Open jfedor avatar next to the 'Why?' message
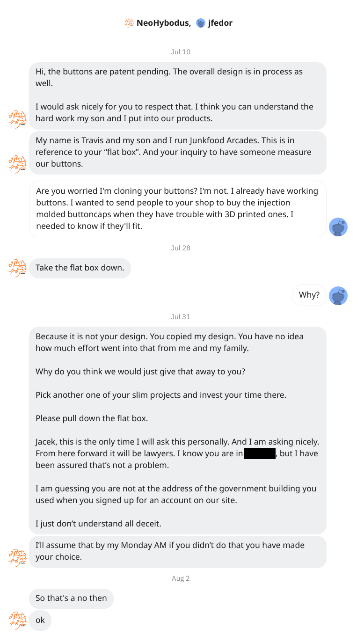 pyautogui.click(x=338, y=296)
